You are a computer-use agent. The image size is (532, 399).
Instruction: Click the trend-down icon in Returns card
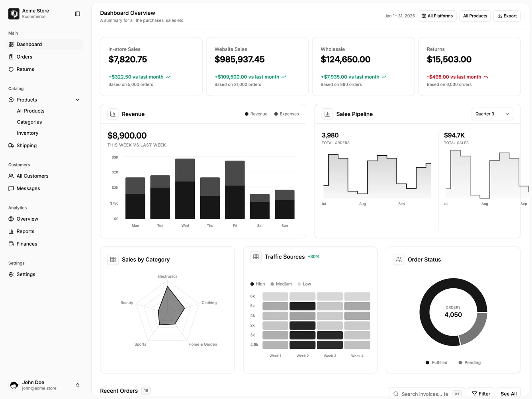point(486,77)
